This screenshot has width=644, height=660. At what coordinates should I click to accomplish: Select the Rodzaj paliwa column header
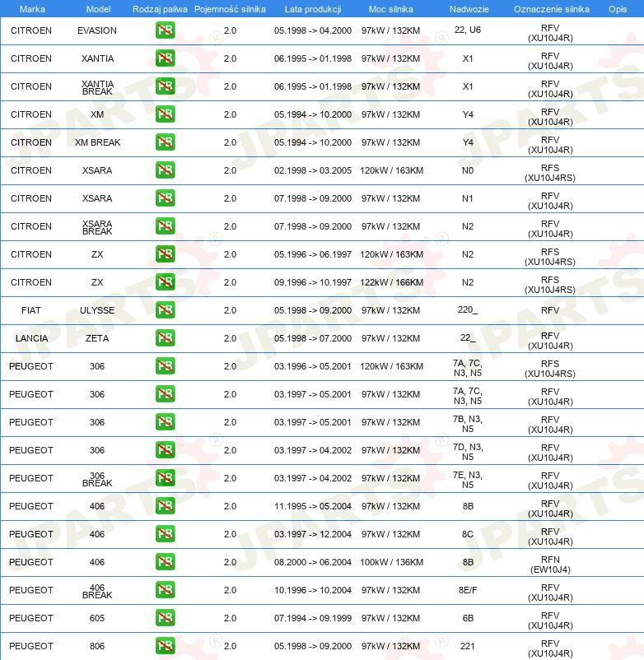click(x=160, y=9)
